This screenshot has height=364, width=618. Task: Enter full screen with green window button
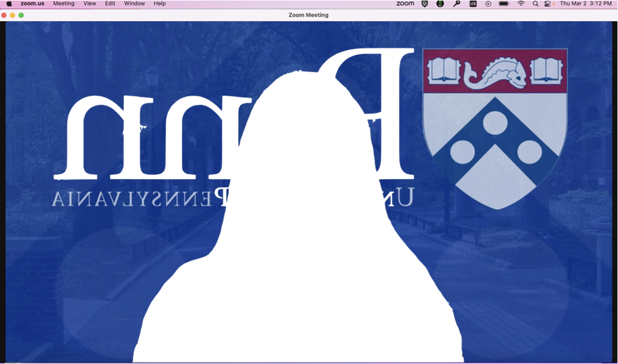click(21, 15)
